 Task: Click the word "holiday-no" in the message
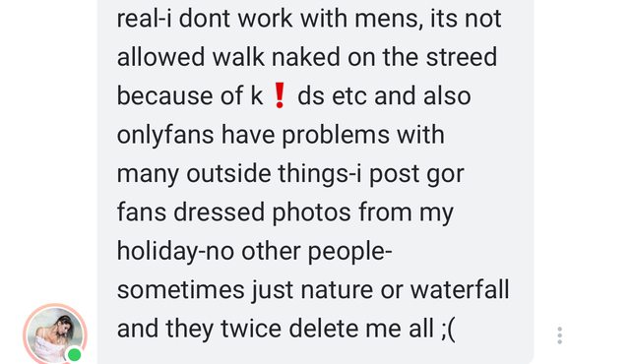click(175, 252)
